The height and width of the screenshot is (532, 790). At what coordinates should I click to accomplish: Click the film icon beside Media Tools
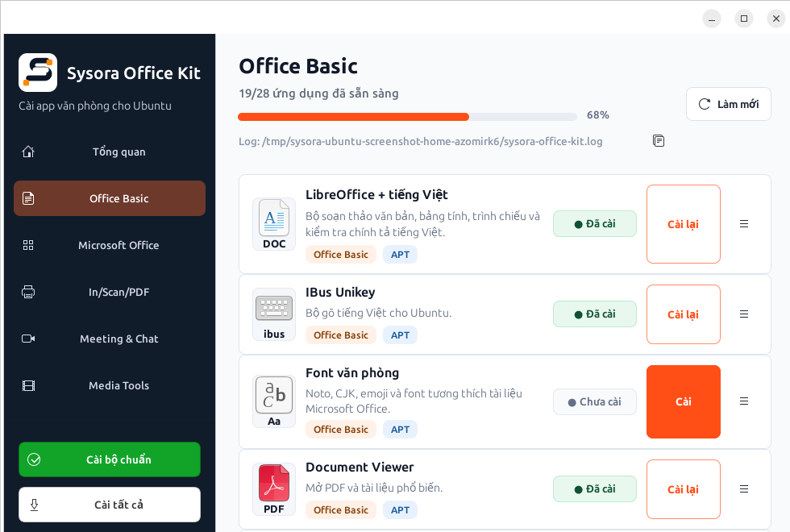coord(28,386)
